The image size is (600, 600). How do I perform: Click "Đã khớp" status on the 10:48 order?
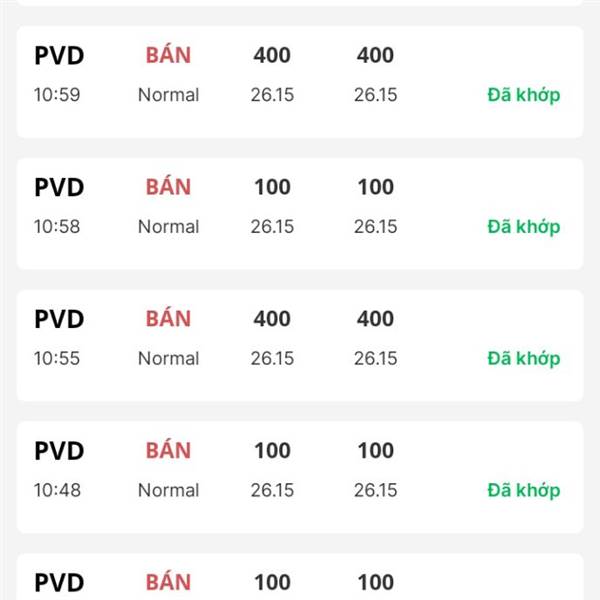(523, 490)
